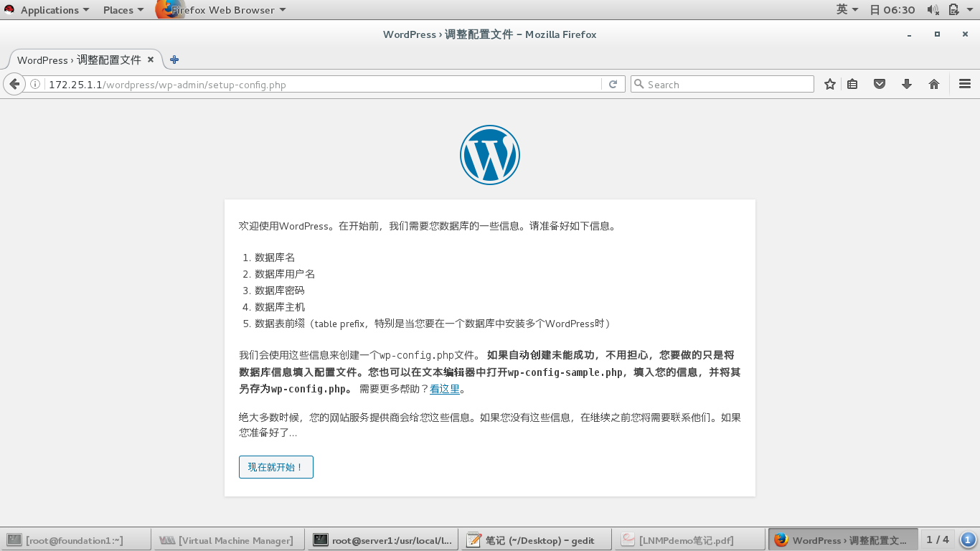Image resolution: width=980 pixels, height=551 pixels.
Task: Click the search magnifier icon
Action: (639, 84)
